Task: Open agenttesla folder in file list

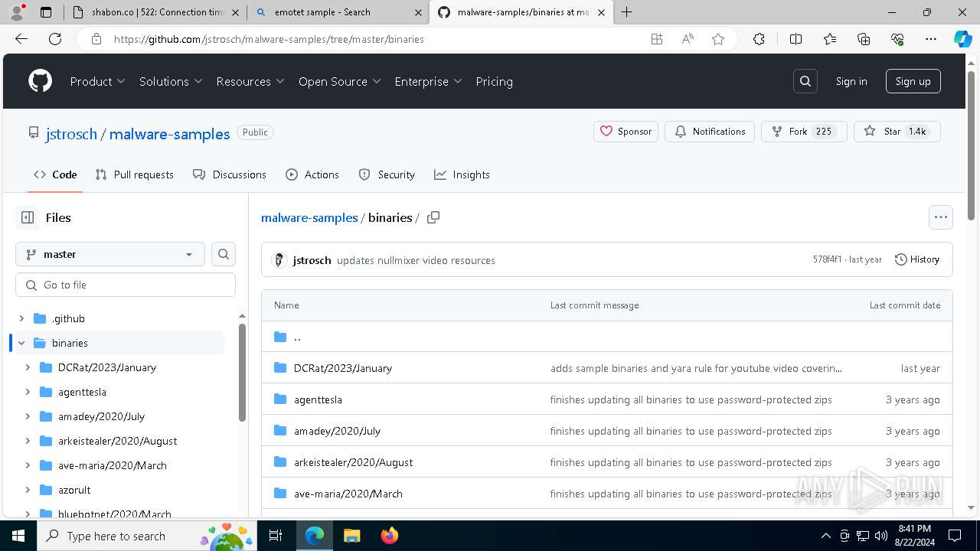Action: click(x=318, y=399)
